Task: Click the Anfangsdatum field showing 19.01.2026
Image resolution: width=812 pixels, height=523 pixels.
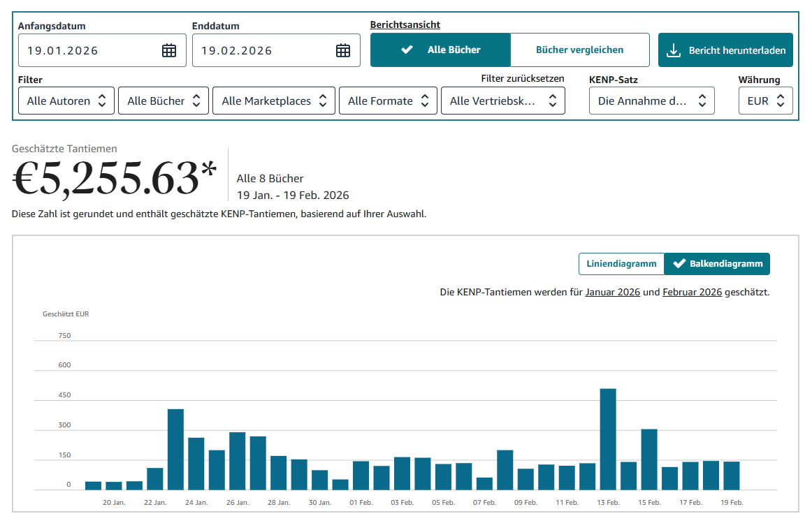Action: click(102, 51)
